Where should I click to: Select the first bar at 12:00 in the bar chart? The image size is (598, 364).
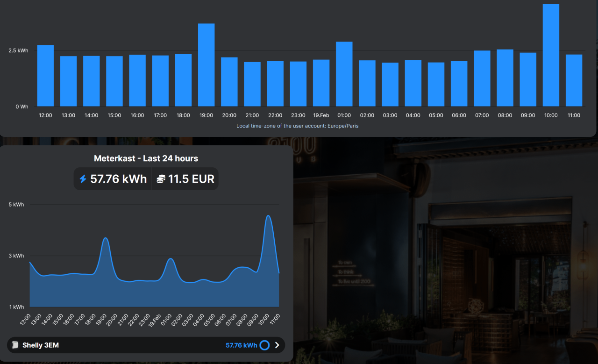pyautogui.click(x=45, y=76)
